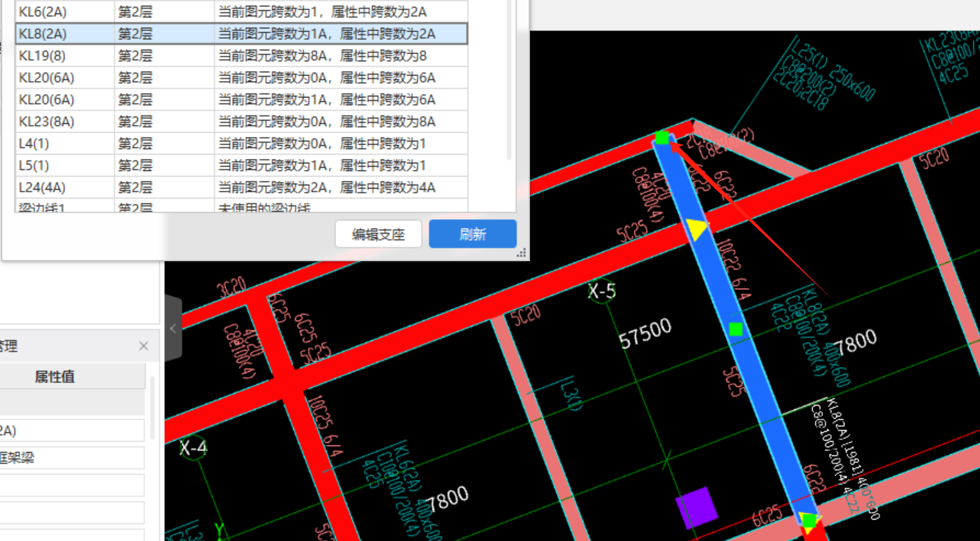Image resolution: width=980 pixels, height=541 pixels.
Task: Select the highlighted KL8(2A) row
Action: click(241, 34)
